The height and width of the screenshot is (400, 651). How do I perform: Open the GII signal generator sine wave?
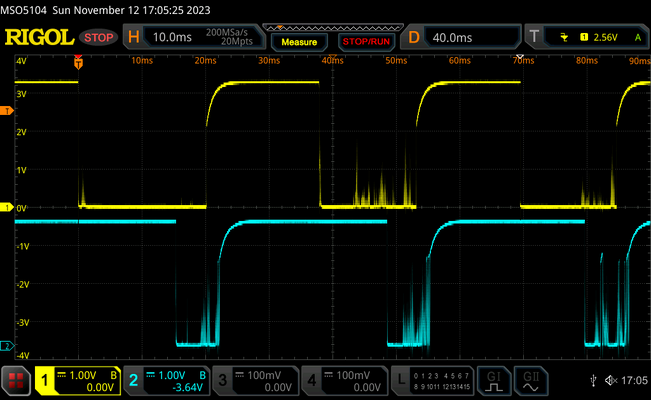click(531, 381)
